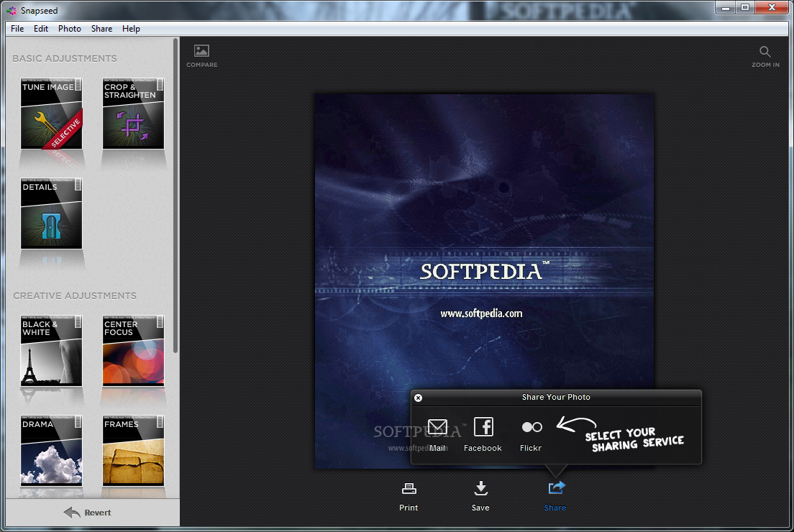This screenshot has width=794, height=532.
Task: Click the adjustments panel scrollbar
Action: [175, 195]
